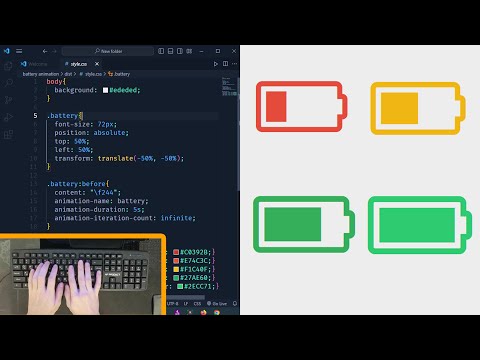Image resolution: width=480 pixels, height=360 pixels.
Task: Click the "transform: translate" line
Action: [119, 158]
